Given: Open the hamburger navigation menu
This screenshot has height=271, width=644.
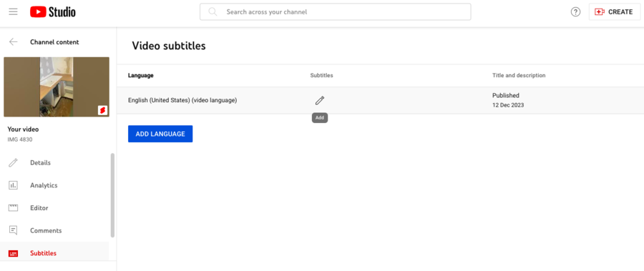Looking at the screenshot, I should click(13, 12).
